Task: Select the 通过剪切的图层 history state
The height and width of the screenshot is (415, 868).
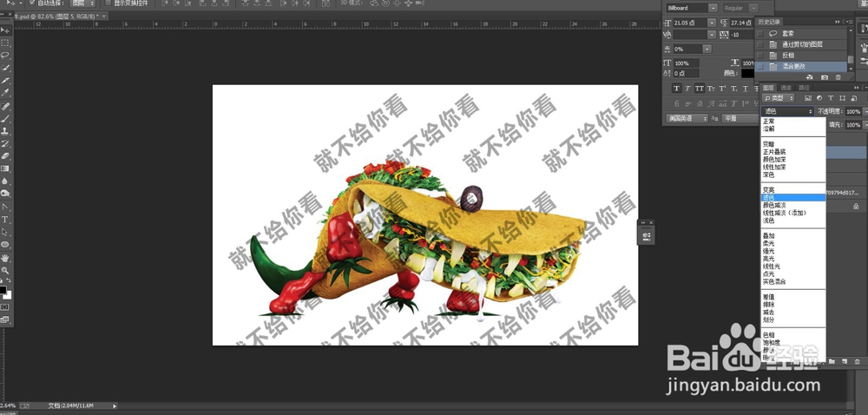Action: click(802, 44)
